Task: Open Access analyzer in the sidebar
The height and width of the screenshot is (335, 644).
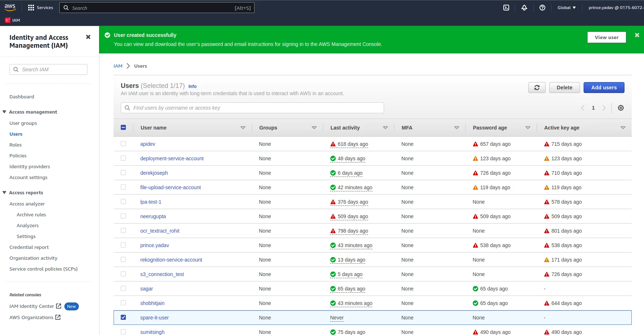Action: pos(27,204)
